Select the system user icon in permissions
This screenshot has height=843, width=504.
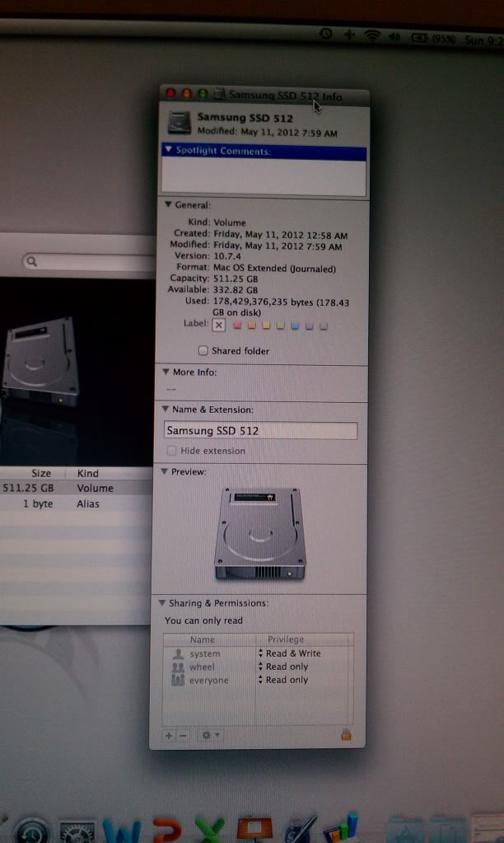pyautogui.click(x=177, y=653)
